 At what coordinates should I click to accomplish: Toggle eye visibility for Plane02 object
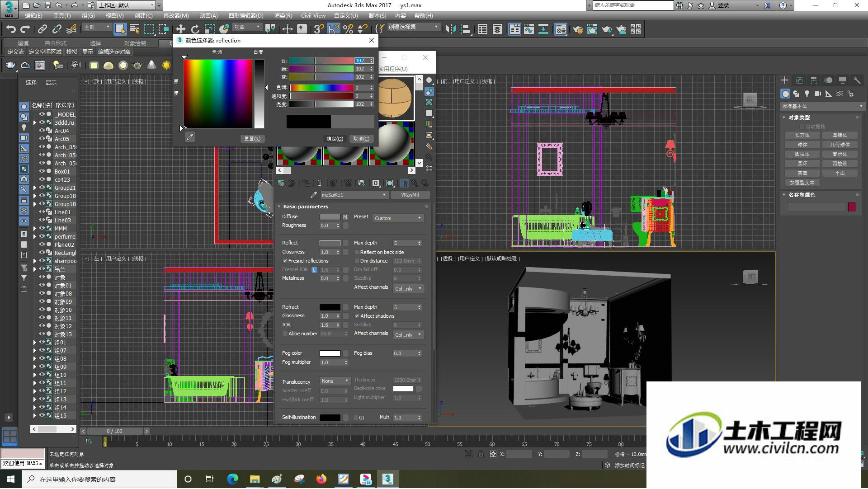pyautogui.click(x=42, y=244)
